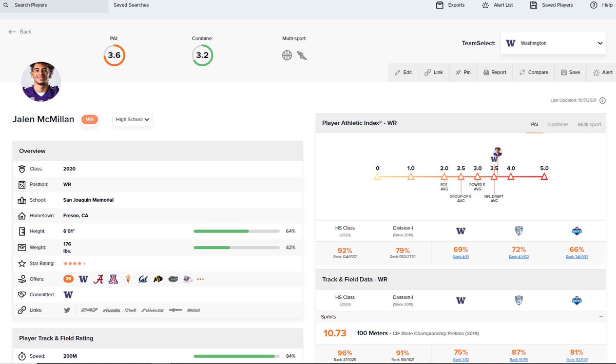Click the Speed 94% rating bar
Screen dimensions: 616x364
pyautogui.click(x=237, y=356)
